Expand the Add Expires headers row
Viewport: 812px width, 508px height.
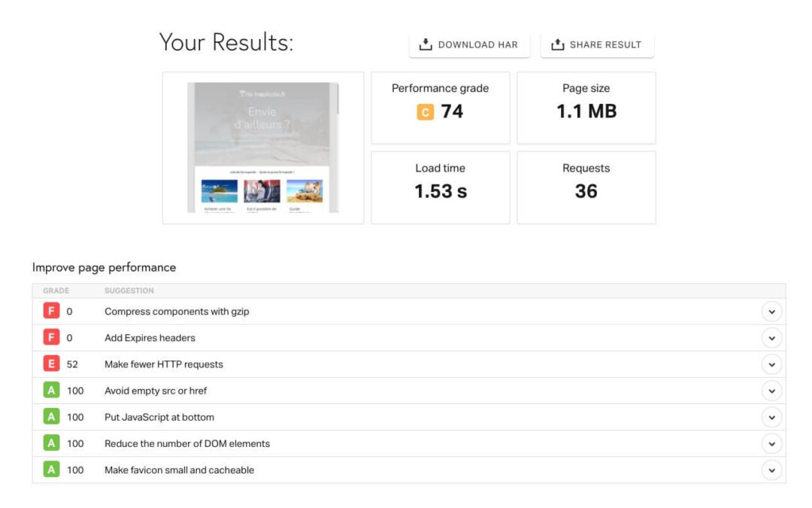pyautogui.click(x=771, y=338)
